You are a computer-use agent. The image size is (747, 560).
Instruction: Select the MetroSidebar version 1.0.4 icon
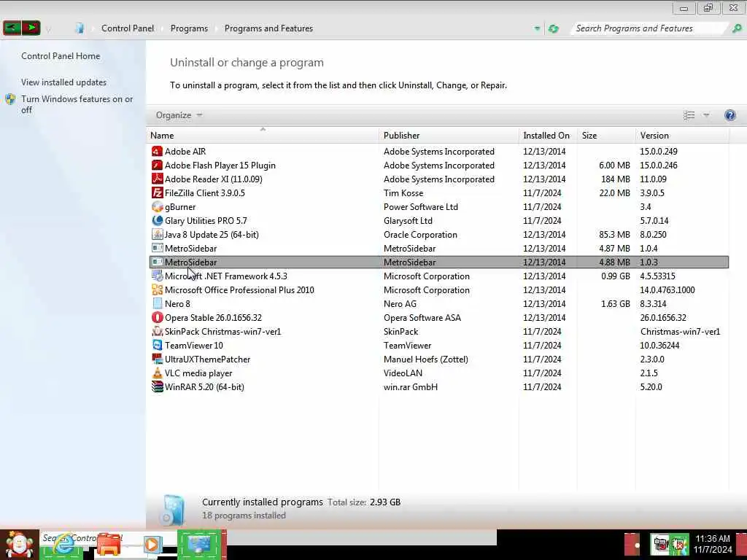(158, 248)
